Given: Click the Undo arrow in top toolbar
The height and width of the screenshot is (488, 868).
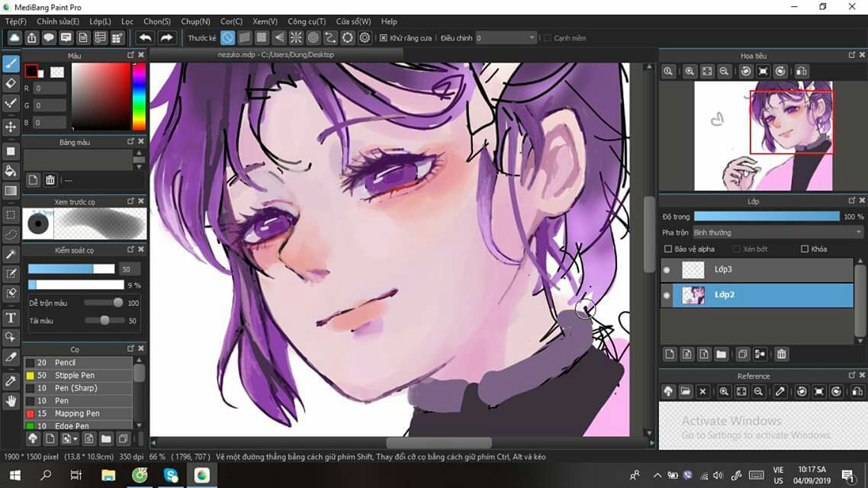Looking at the screenshot, I should coord(145,37).
